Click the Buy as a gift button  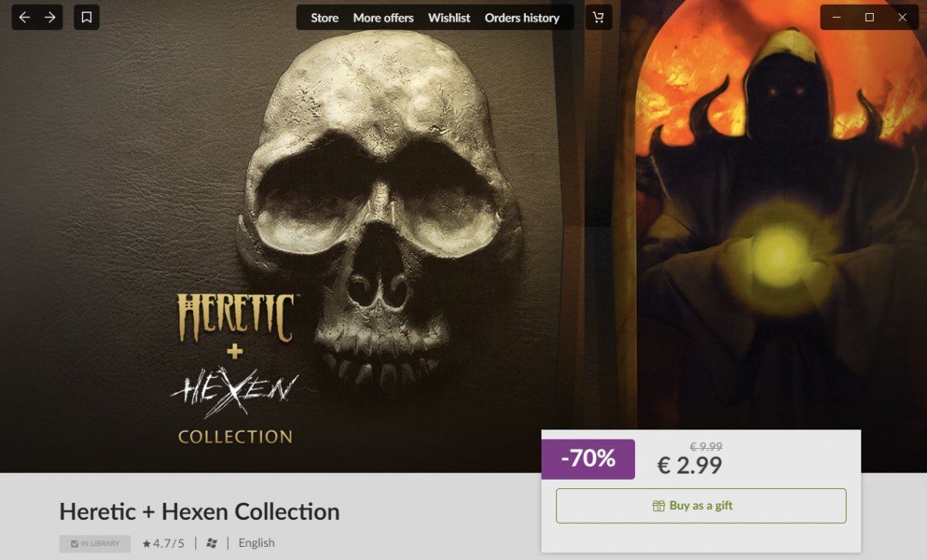701,506
